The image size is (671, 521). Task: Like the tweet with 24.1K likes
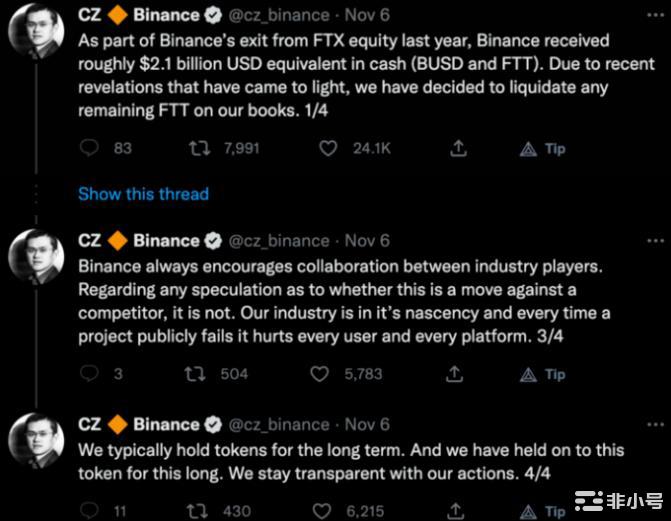click(329, 148)
